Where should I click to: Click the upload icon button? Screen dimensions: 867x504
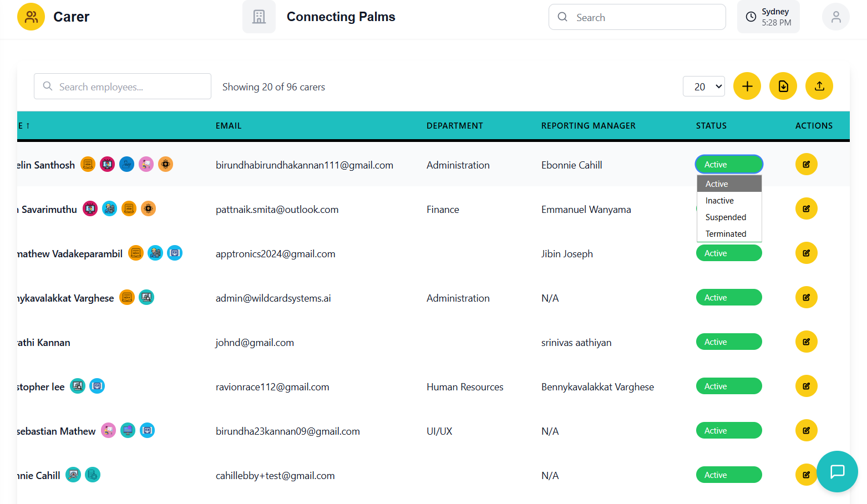819,86
